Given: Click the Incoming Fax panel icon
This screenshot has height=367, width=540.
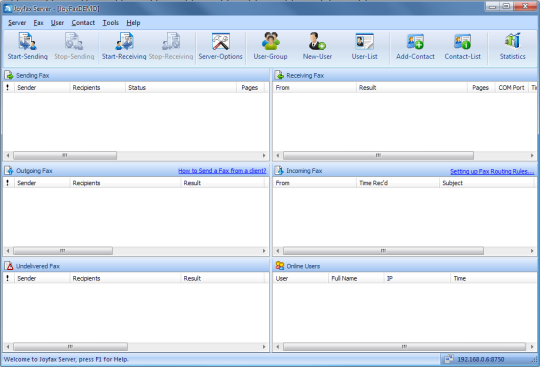Looking at the screenshot, I should click(279, 170).
